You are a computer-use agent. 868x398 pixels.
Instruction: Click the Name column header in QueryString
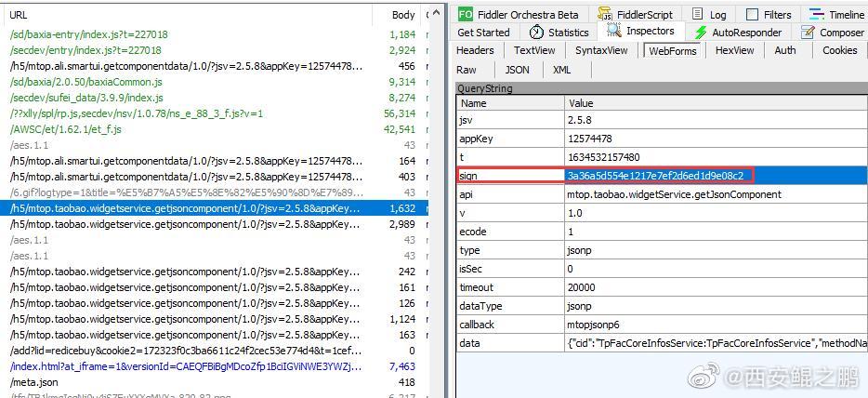point(510,103)
